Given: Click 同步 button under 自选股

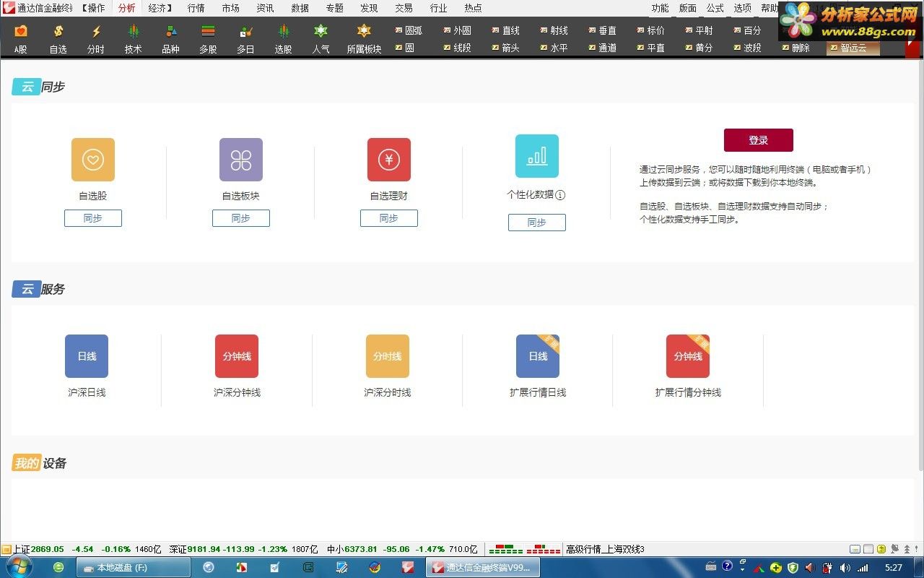Looking at the screenshot, I should 93,218.
